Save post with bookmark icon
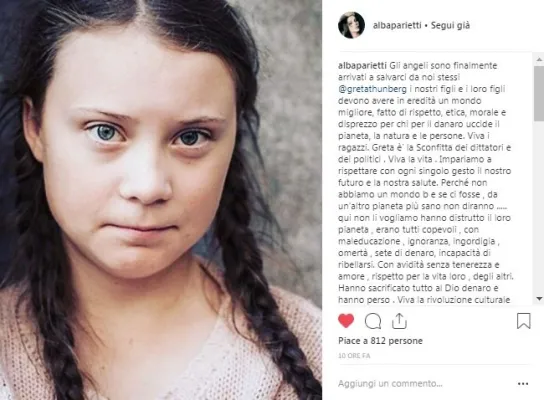Viewport: 544px width, 400px height. click(x=524, y=321)
